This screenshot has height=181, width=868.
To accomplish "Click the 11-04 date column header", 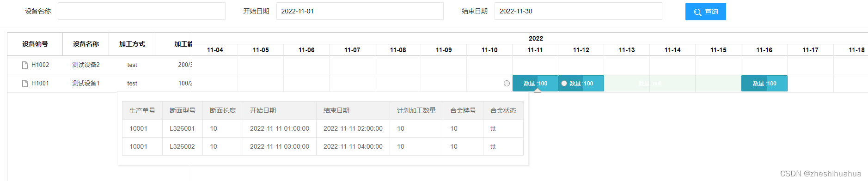I will [215, 50].
